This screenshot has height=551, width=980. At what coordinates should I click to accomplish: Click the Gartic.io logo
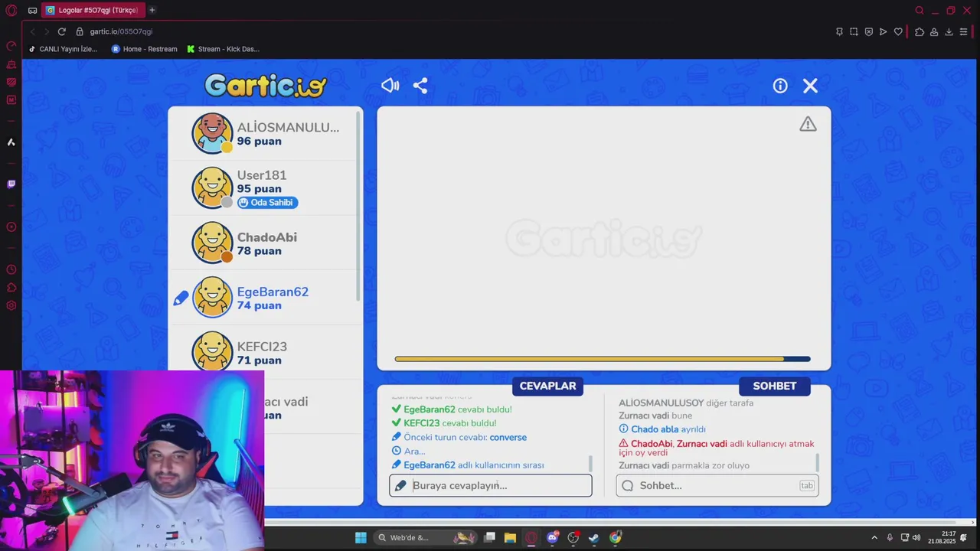click(266, 85)
